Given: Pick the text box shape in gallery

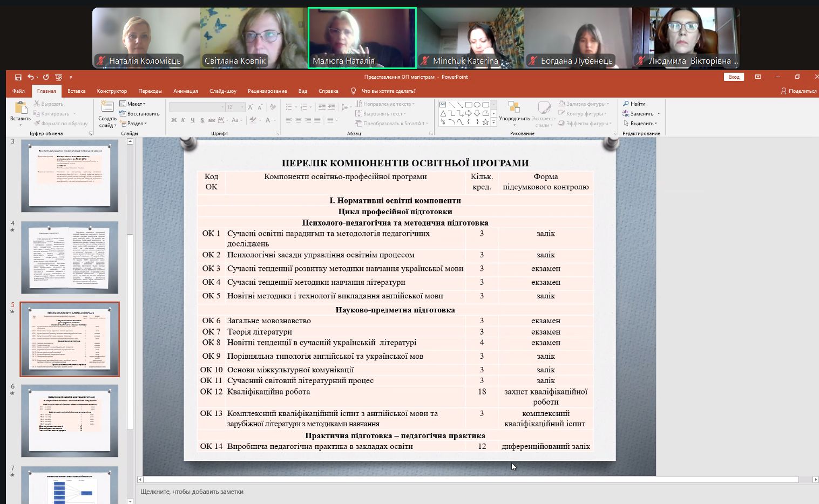Looking at the screenshot, I should (x=443, y=105).
